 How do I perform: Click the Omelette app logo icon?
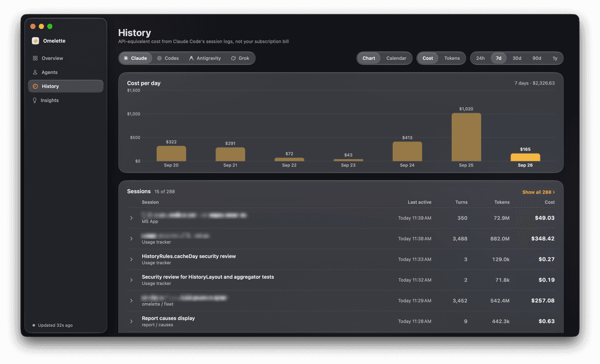click(35, 41)
